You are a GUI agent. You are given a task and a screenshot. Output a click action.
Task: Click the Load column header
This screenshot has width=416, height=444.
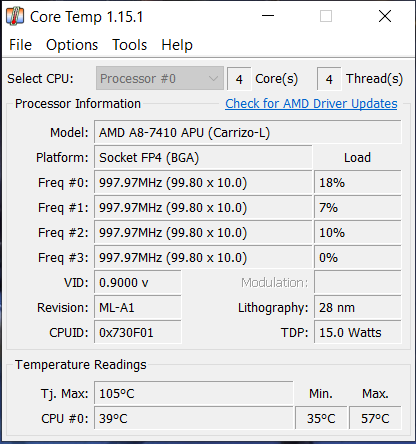click(x=357, y=158)
